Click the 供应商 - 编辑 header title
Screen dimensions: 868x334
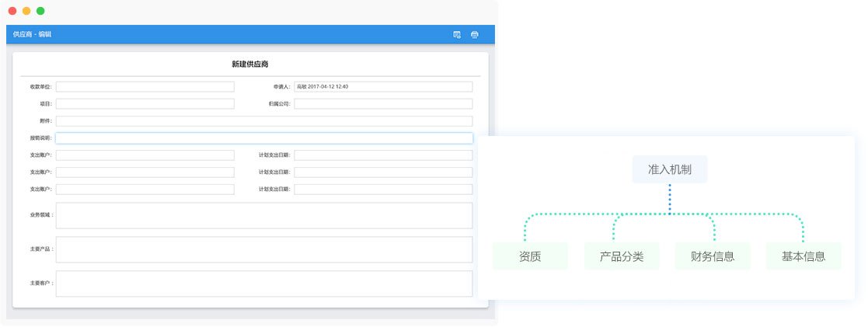(x=33, y=35)
